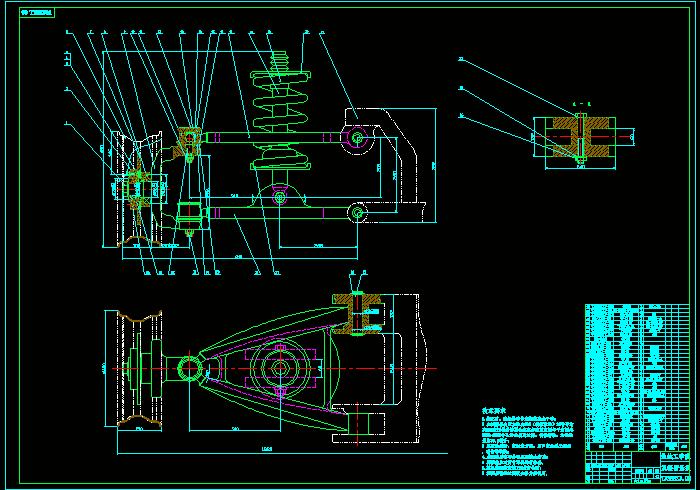Click the title block at the bottom right
This screenshot has width=700, height=490.
[x=638, y=467]
